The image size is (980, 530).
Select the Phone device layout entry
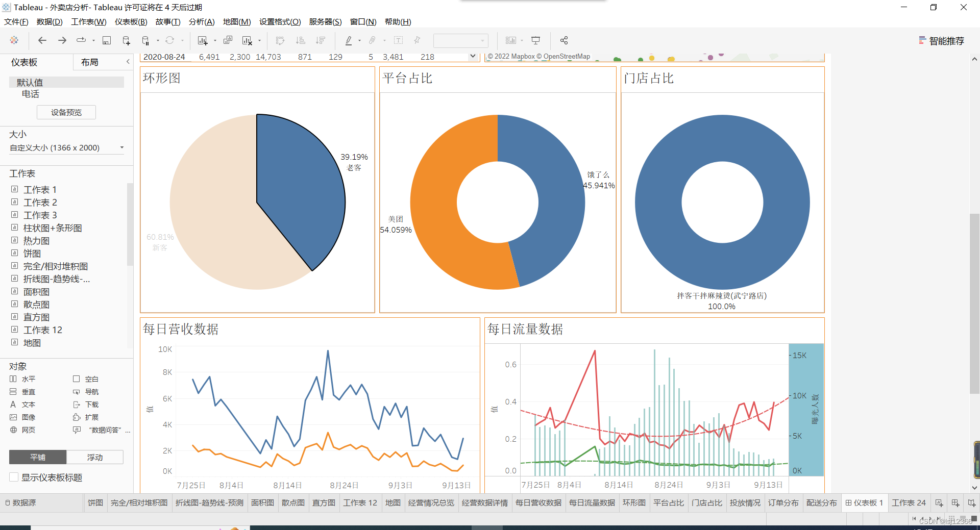(x=31, y=94)
